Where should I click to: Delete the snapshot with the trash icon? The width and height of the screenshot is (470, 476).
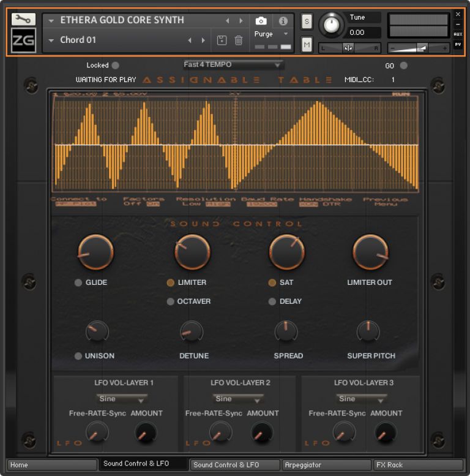(239, 40)
